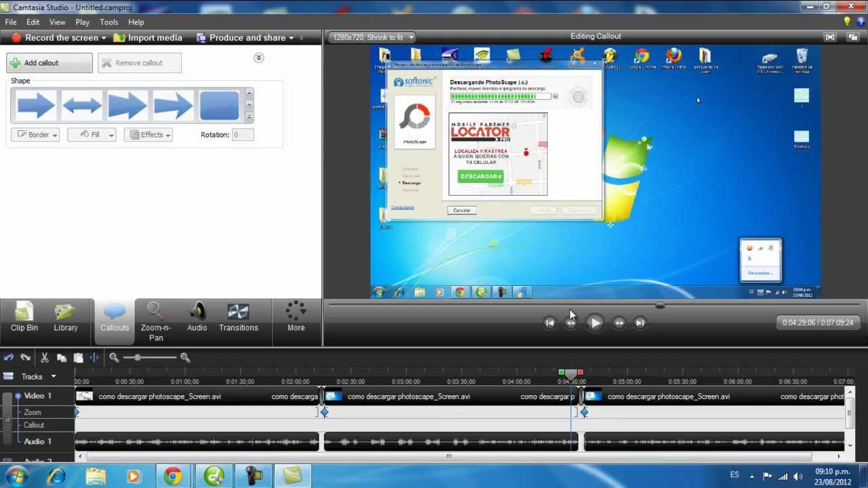Switch to the Library tab

coord(66,318)
